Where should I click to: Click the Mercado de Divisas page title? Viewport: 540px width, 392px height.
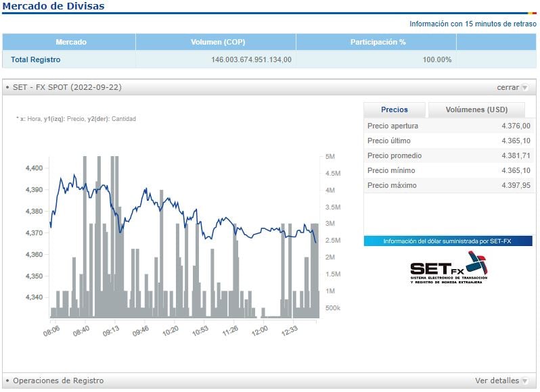pos(54,6)
